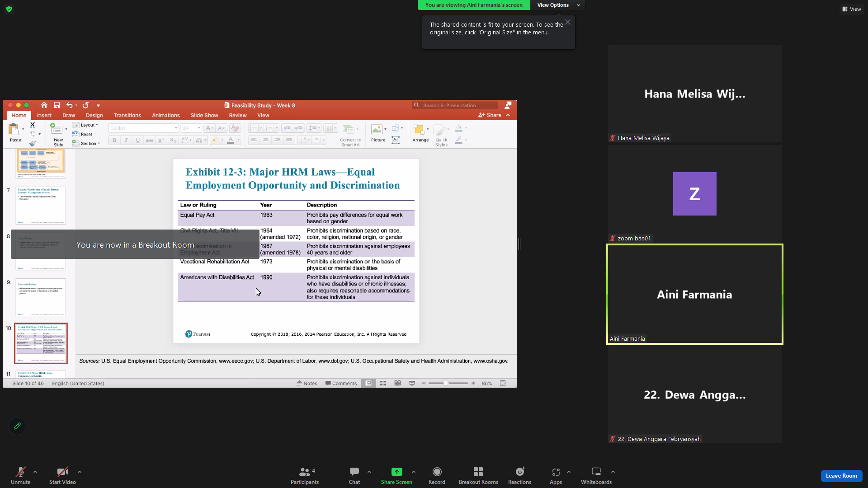Expand Share Screen options arrow
Viewport: 868px width, 488px height.
(414, 472)
